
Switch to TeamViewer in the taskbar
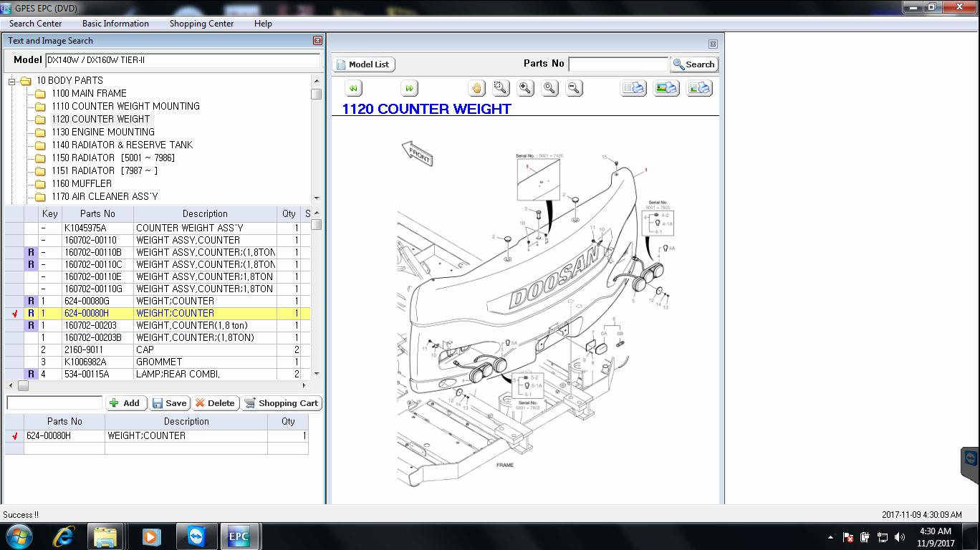click(195, 536)
